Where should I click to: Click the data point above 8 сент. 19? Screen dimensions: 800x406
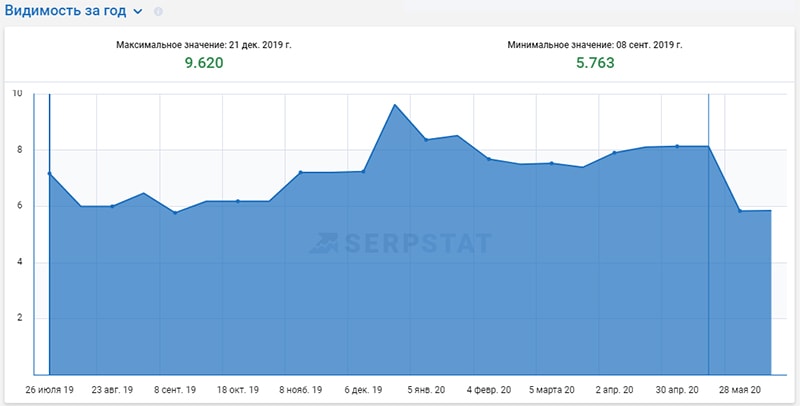(x=175, y=213)
